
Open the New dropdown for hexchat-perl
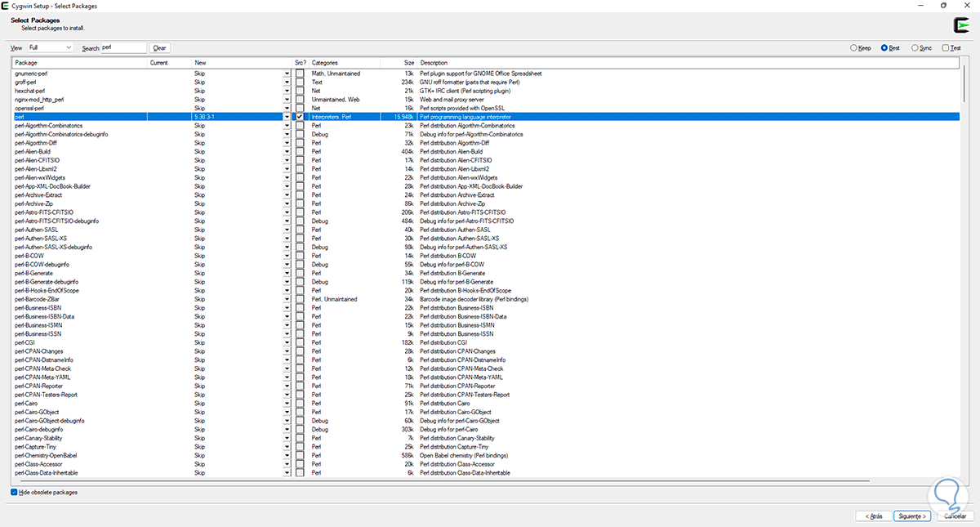[287, 91]
